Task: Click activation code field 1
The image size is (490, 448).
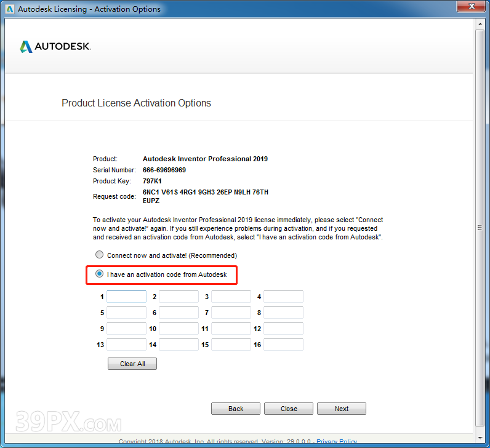Action: (x=127, y=297)
